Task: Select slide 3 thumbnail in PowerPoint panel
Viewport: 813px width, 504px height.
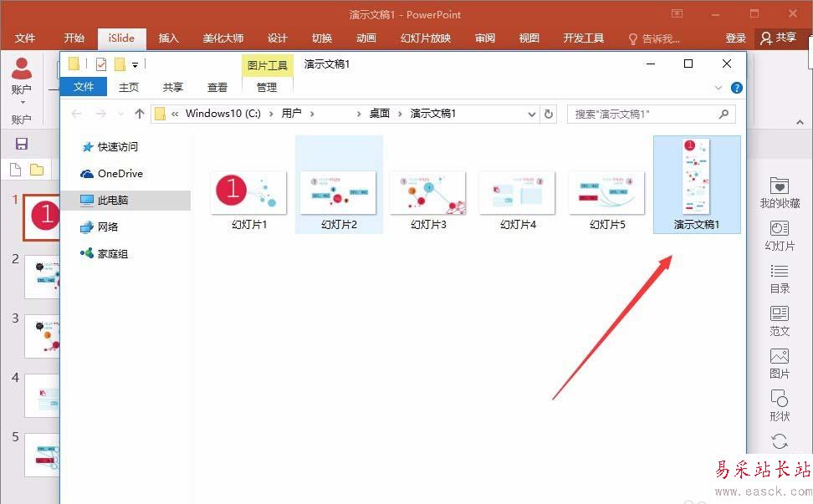Action: pos(42,336)
